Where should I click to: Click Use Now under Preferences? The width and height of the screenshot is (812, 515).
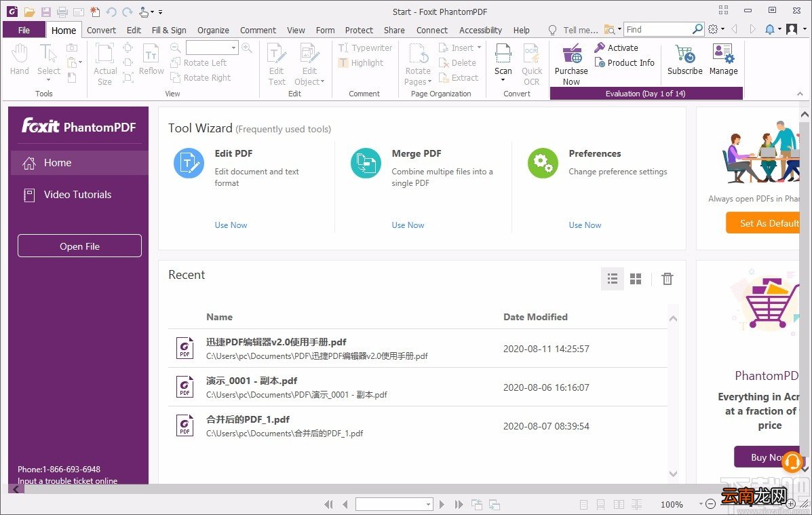click(585, 225)
